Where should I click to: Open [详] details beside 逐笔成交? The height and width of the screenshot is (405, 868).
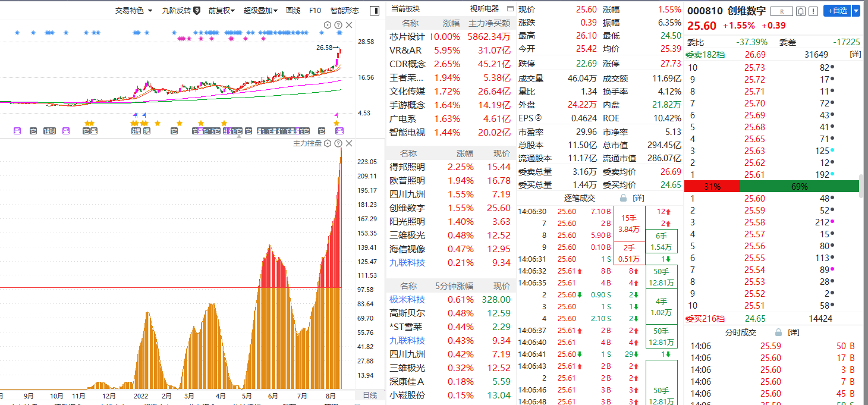(x=638, y=197)
